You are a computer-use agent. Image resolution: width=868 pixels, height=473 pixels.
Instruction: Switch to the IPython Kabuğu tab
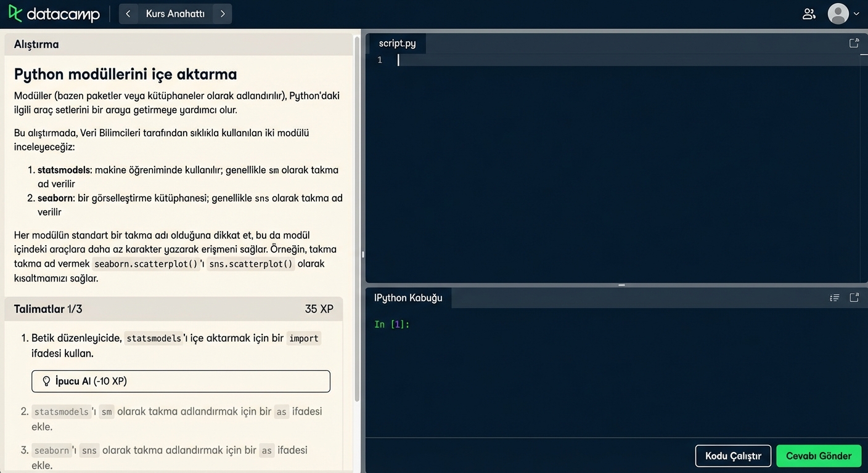coord(408,297)
